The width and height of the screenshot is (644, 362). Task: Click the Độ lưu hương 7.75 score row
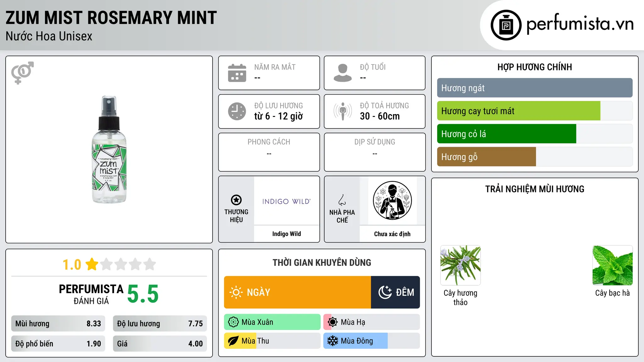[160, 324]
